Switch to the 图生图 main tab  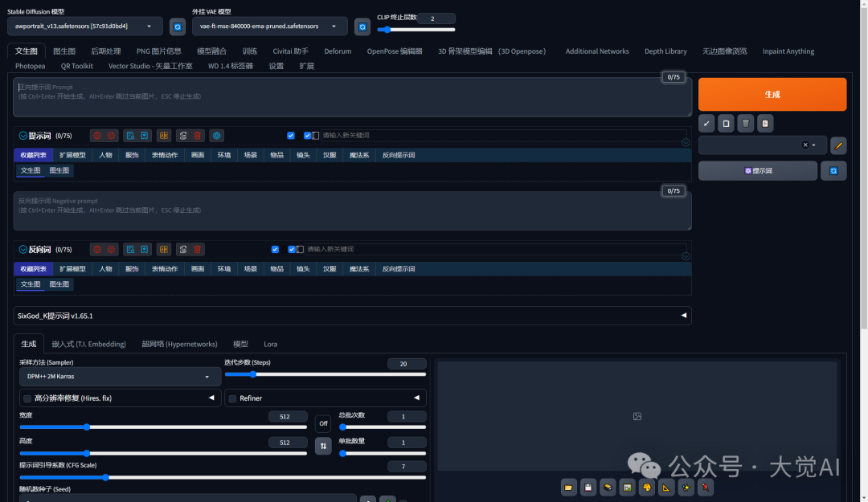(64, 51)
